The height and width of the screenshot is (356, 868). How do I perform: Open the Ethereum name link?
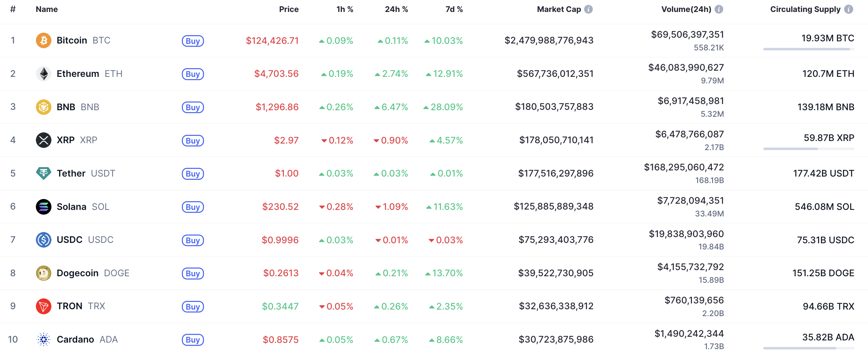tap(78, 74)
